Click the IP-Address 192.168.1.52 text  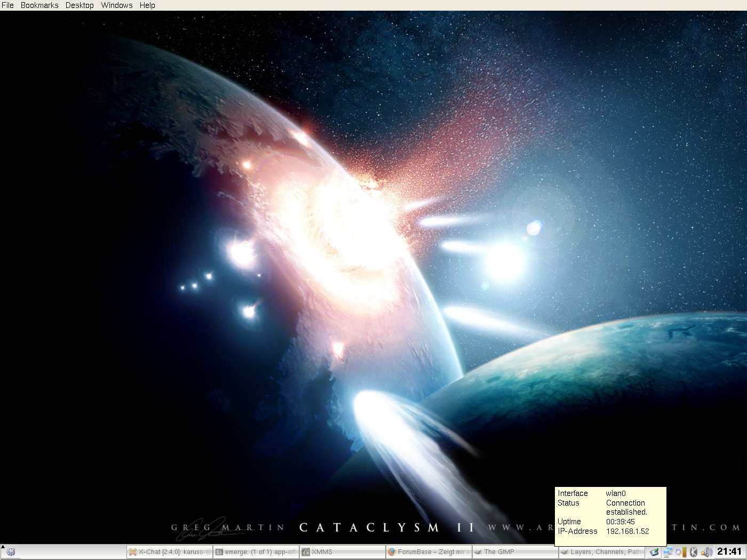pos(603,531)
